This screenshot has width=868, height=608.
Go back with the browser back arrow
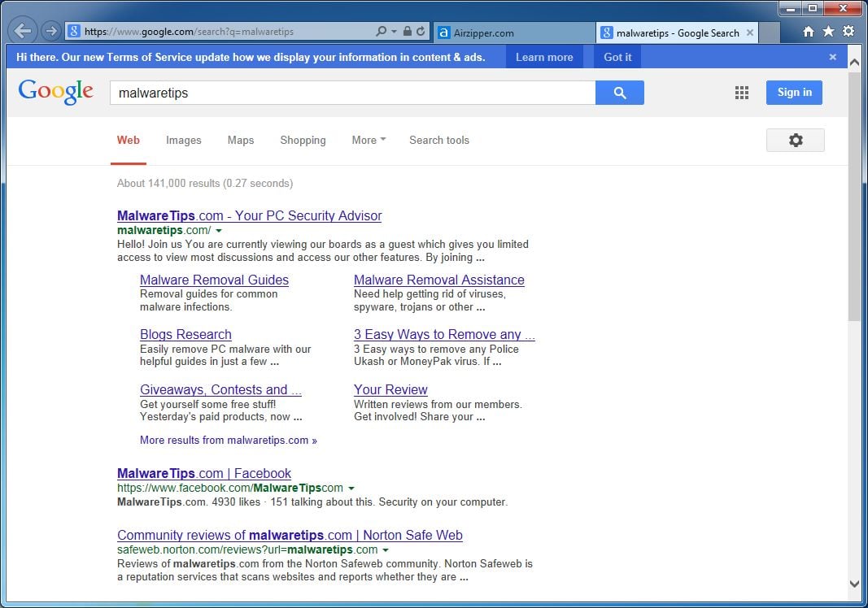(23, 31)
